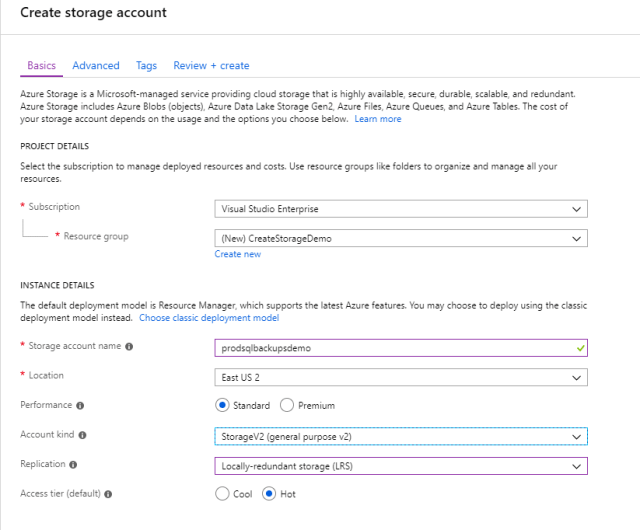Select Standard performance radio button
This screenshot has width=640, height=530.
click(x=224, y=406)
